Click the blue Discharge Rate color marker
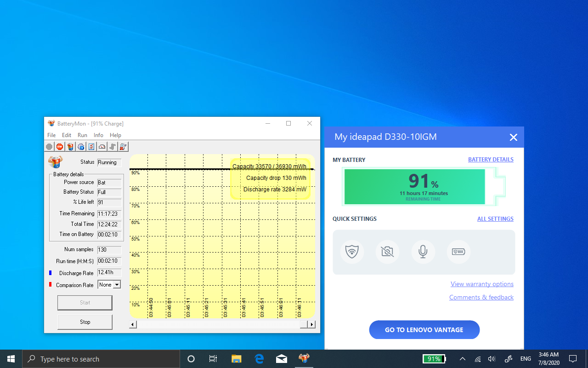 point(51,273)
